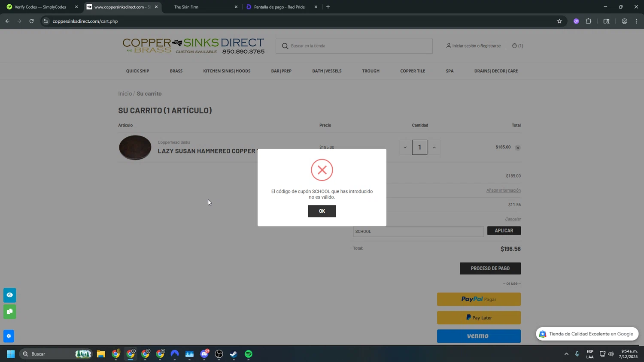The width and height of the screenshot is (644, 362).
Task: Click the taskbar Buscar search box
Action: pos(56,354)
